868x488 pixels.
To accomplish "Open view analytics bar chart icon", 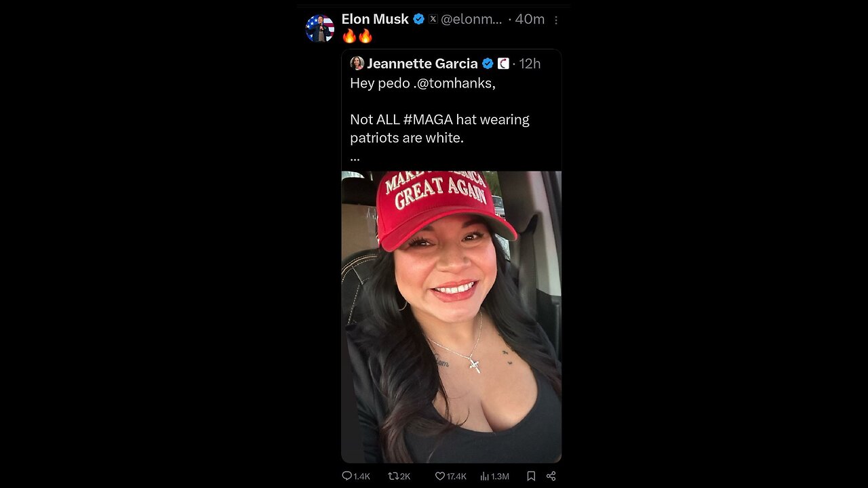I will [485, 476].
